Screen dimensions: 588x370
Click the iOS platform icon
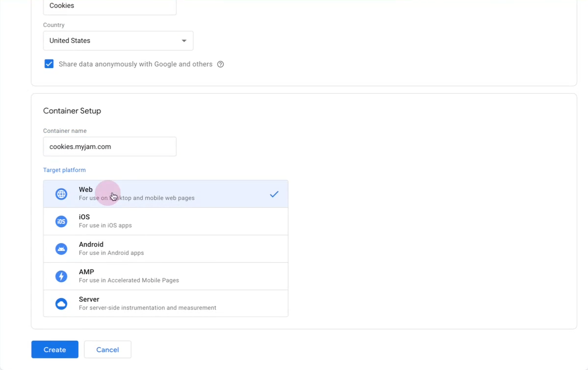pos(61,222)
